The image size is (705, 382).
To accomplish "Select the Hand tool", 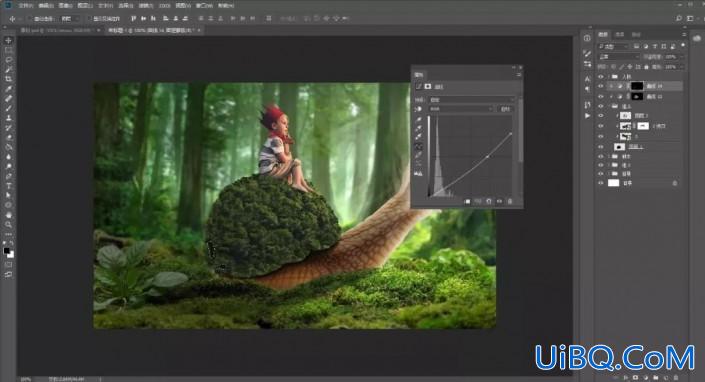I will coord(8,215).
